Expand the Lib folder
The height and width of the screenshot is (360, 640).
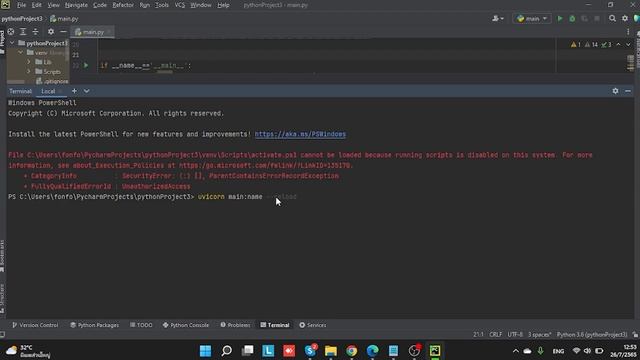point(29,62)
